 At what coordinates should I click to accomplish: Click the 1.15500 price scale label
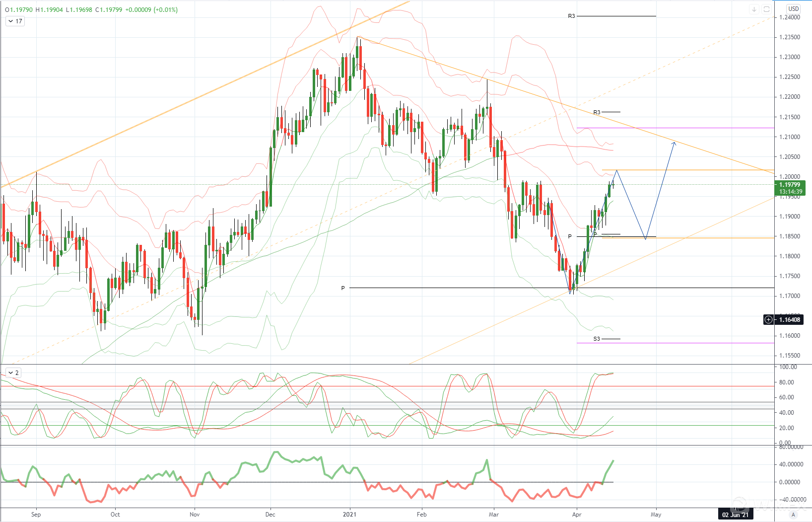(790, 356)
